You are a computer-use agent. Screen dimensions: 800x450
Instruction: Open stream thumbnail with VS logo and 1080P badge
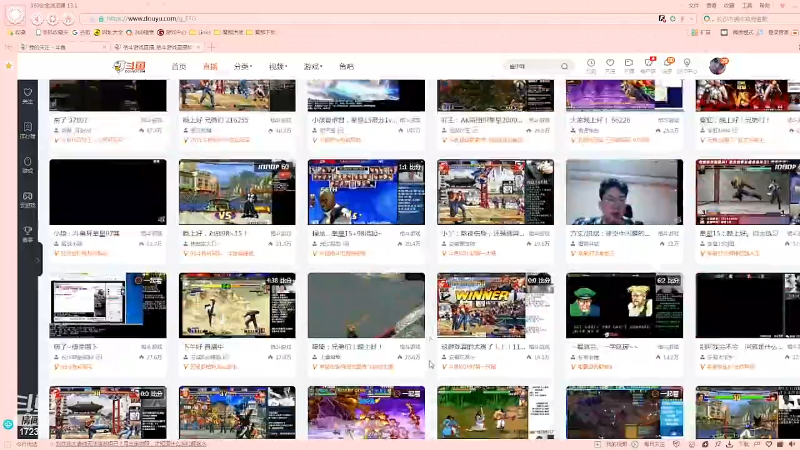point(237,192)
